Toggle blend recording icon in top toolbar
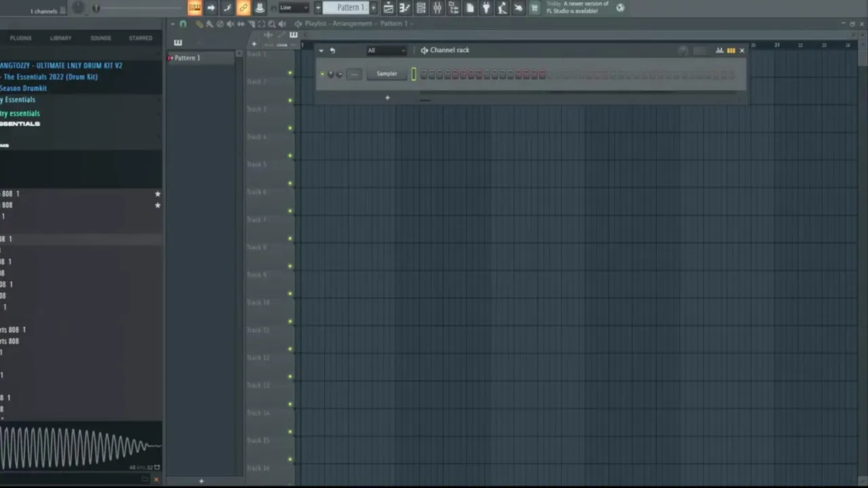The height and width of the screenshot is (488, 868). pyautogui.click(x=227, y=7)
